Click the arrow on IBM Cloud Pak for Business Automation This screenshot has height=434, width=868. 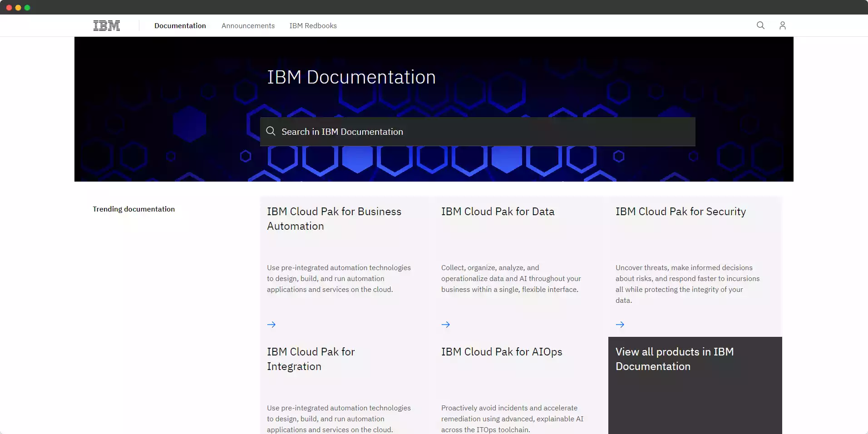[271, 324]
